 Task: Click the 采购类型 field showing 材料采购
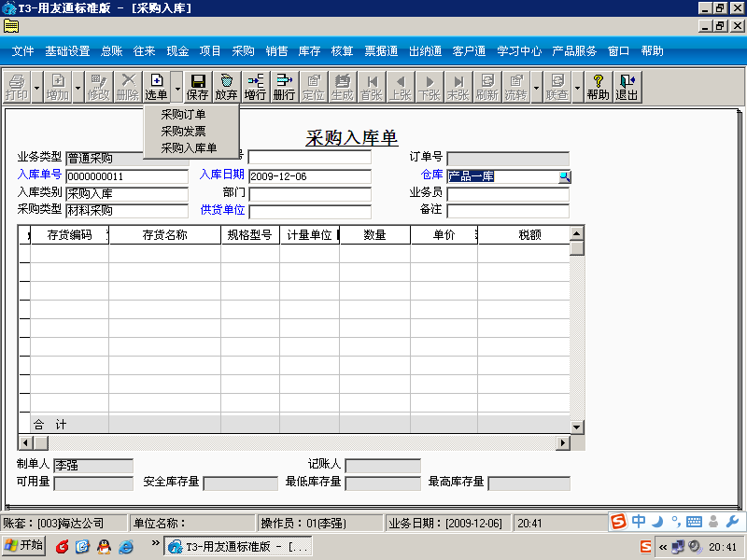point(127,211)
